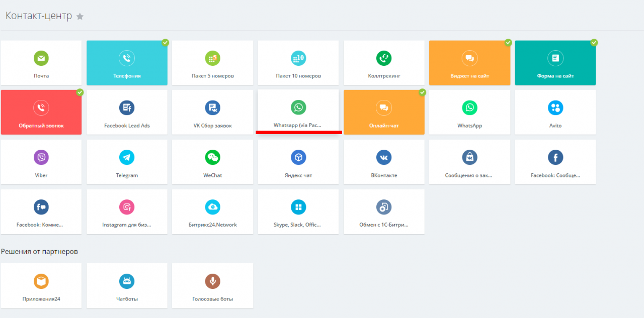Open the Avito connector icon
The image size is (644, 318).
point(555,108)
